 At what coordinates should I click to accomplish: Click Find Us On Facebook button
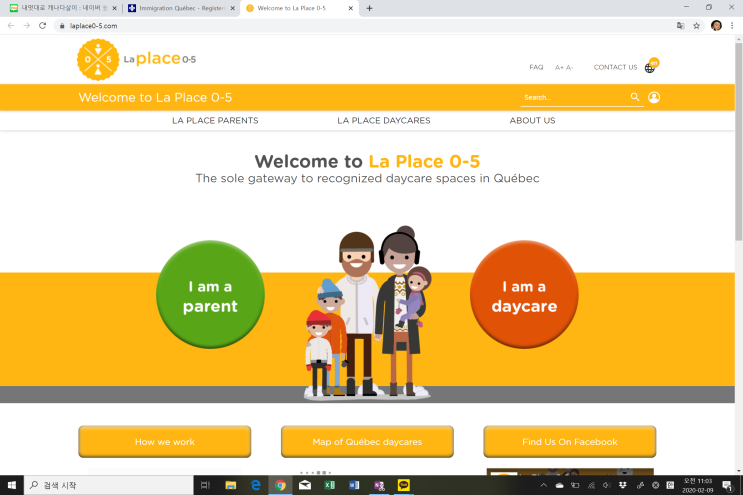click(x=570, y=441)
